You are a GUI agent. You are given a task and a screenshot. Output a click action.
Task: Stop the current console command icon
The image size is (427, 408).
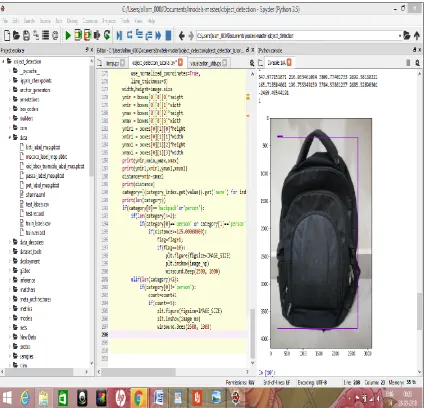pyautogui.click(x=408, y=63)
